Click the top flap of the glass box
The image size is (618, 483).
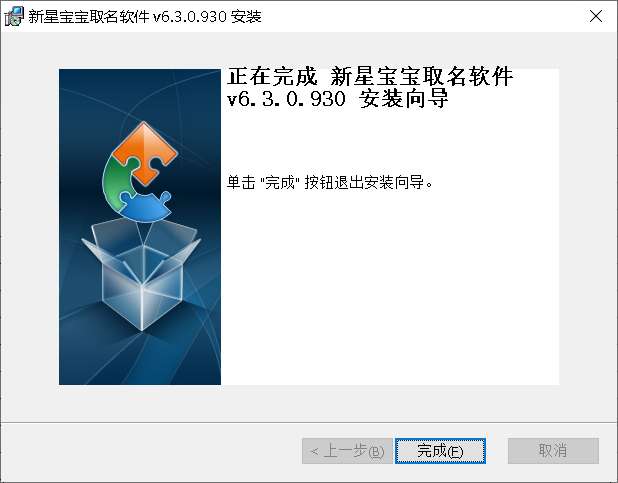144,233
